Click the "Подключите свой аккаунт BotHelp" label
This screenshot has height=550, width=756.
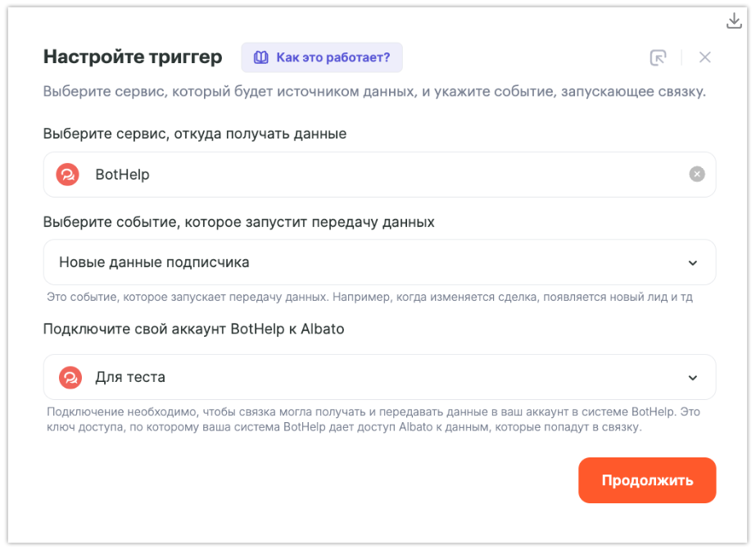click(x=193, y=329)
